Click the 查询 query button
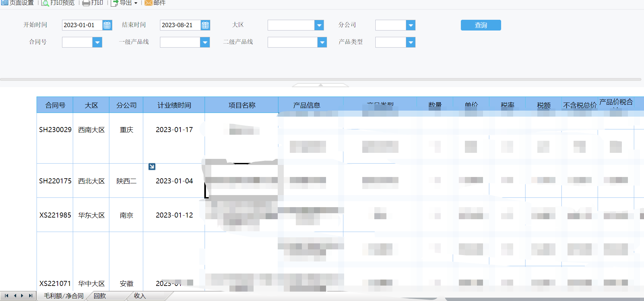This screenshot has height=301, width=644. [x=481, y=25]
